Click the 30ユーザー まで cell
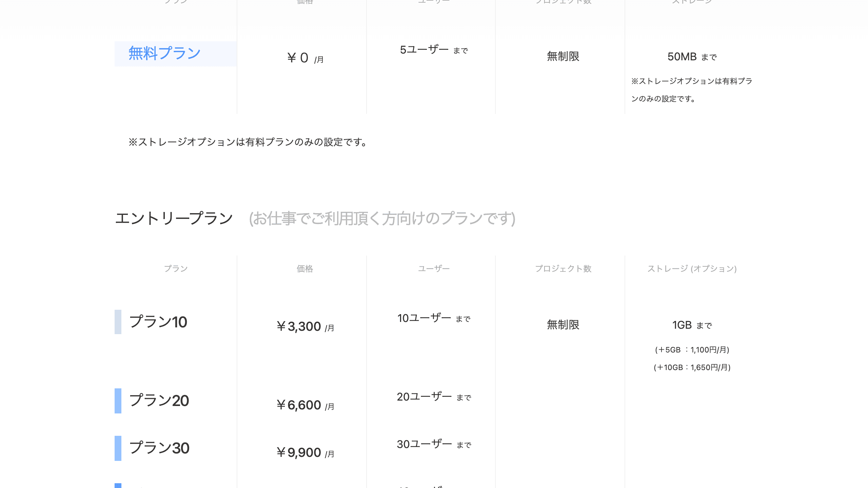Image resolution: width=868 pixels, height=488 pixels. pyautogui.click(x=434, y=444)
